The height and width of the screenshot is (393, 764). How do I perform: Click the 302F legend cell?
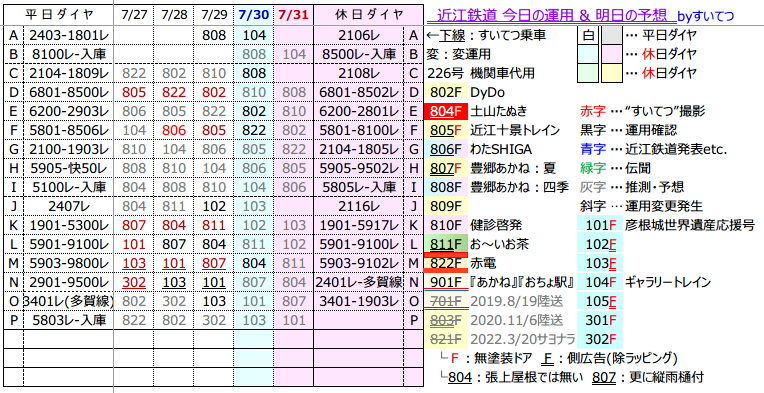(x=600, y=339)
